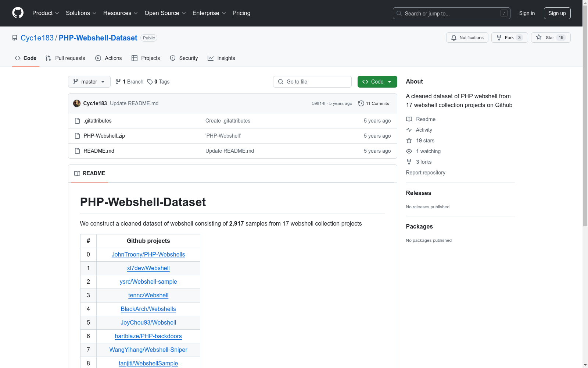
Task: View the 1 Branch list
Action: point(129,82)
